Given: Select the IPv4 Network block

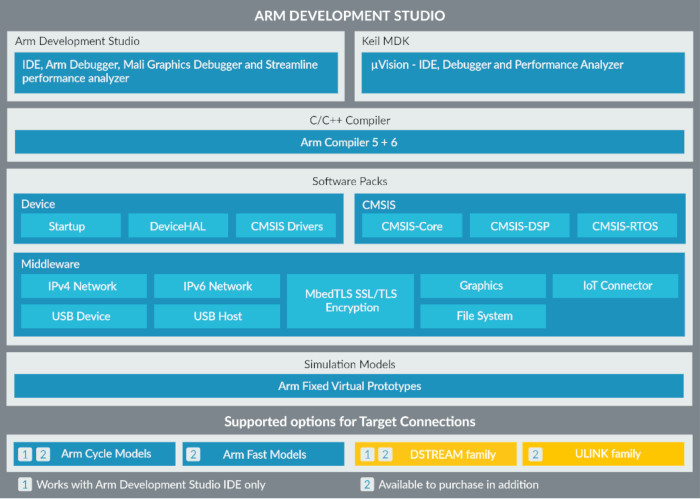Looking at the screenshot, I should coord(84,286).
